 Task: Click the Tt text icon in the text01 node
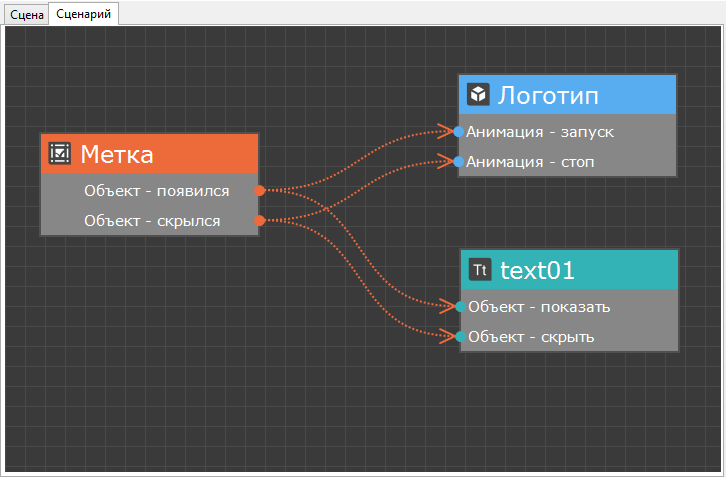click(480, 269)
